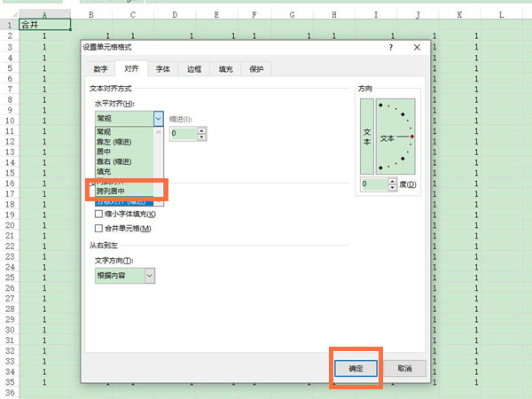Screen dimensions: 532x399
Task: Cancel with the 取消 button
Action: coord(405,369)
